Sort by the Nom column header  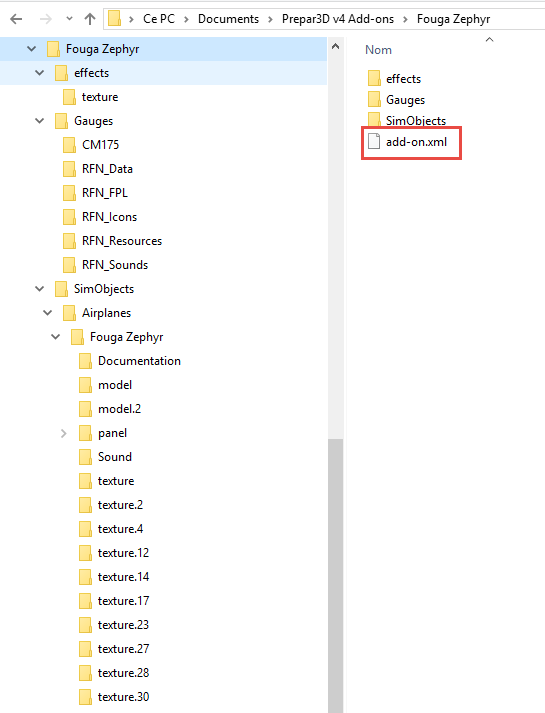[378, 50]
